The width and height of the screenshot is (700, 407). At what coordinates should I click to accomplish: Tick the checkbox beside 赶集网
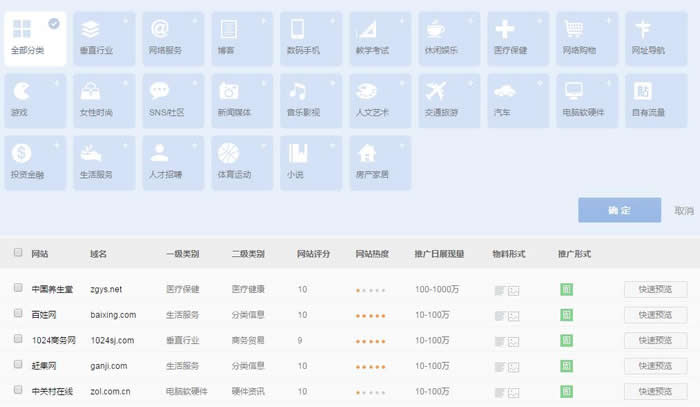(18, 365)
